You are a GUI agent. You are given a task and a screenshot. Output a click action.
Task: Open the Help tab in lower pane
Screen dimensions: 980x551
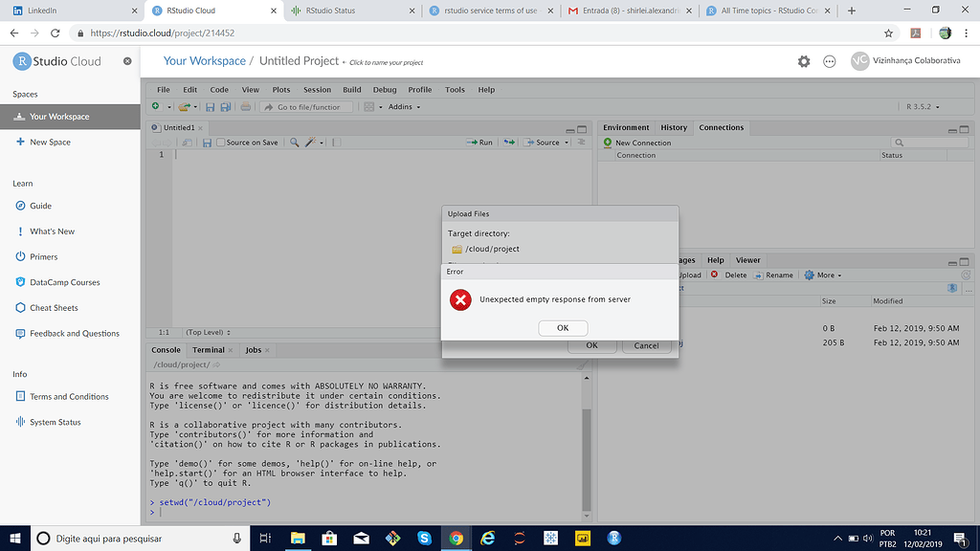point(715,260)
